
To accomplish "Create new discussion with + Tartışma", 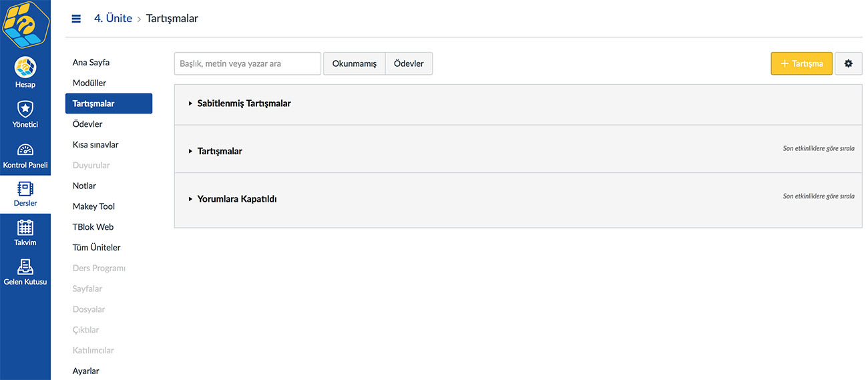I will [801, 63].
